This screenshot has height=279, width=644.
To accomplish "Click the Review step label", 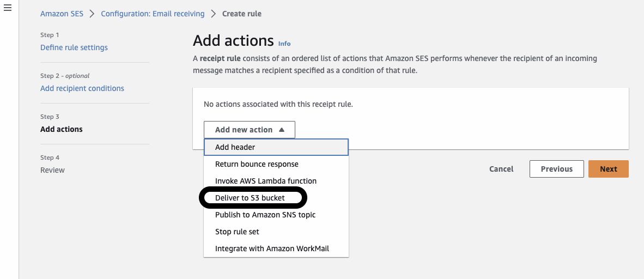I will [52, 170].
